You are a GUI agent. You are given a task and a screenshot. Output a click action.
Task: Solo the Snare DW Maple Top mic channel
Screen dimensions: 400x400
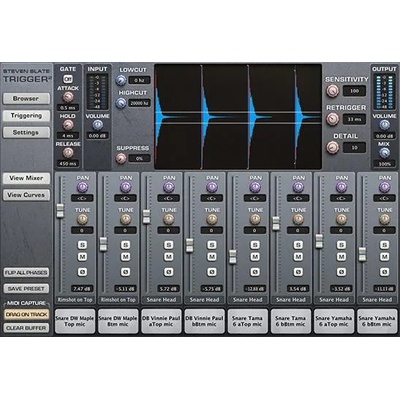click(x=82, y=245)
